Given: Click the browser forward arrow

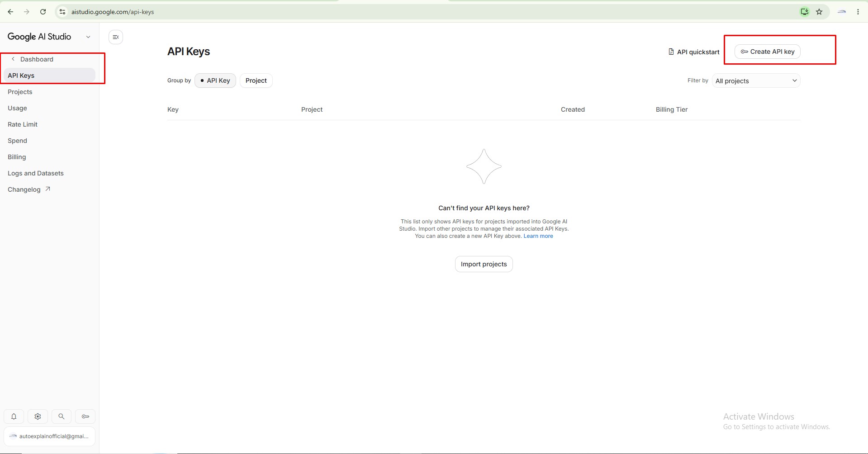Looking at the screenshot, I should [x=27, y=12].
